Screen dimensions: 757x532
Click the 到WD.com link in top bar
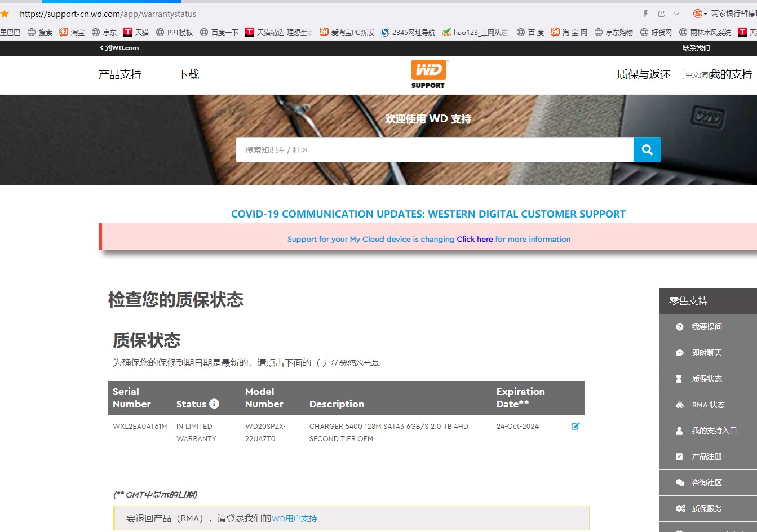(119, 48)
